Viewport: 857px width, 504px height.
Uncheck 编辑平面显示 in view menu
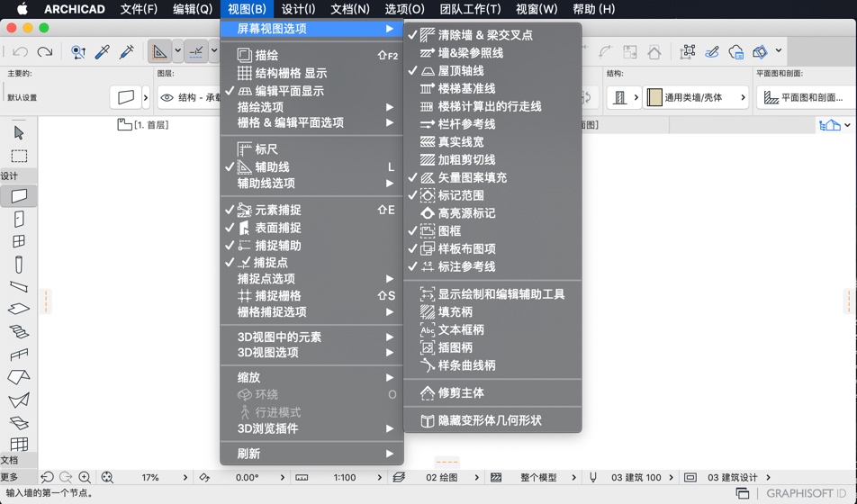click(311, 91)
